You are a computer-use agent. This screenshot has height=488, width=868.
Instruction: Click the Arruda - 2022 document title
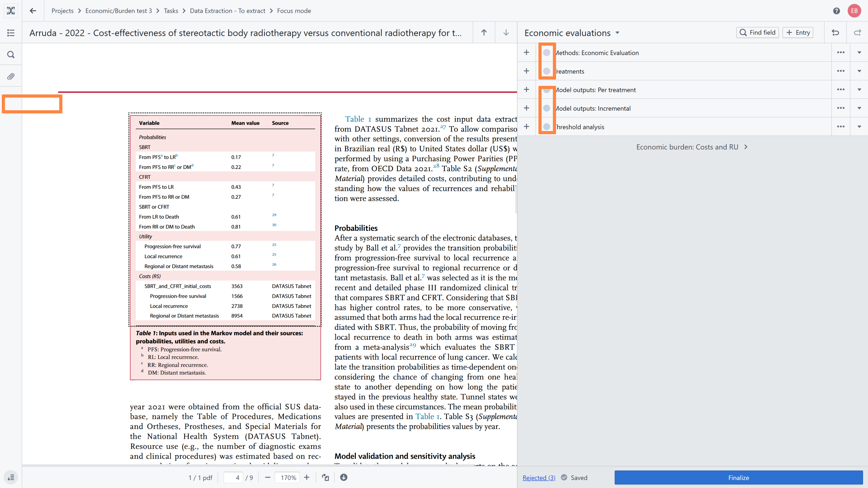pyautogui.click(x=245, y=33)
